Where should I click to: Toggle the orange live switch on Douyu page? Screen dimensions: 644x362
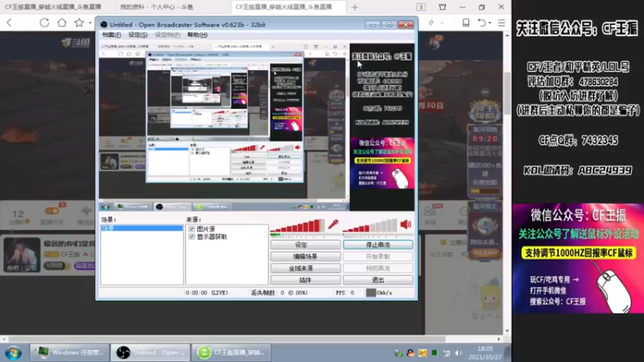click(52, 211)
